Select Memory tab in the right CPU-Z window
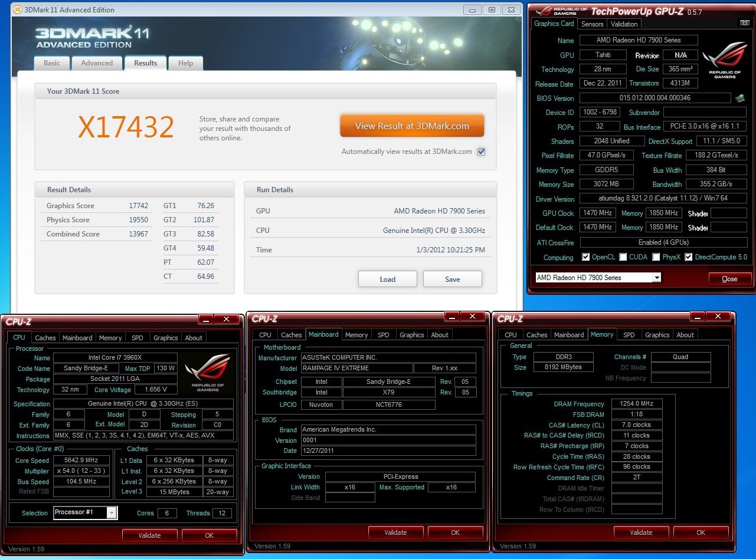Viewport: 756px width, 559px height. click(x=602, y=334)
